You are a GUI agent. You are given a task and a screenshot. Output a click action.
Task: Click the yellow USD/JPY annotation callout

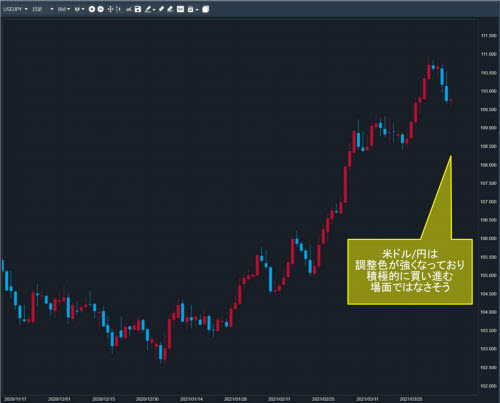(x=410, y=272)
